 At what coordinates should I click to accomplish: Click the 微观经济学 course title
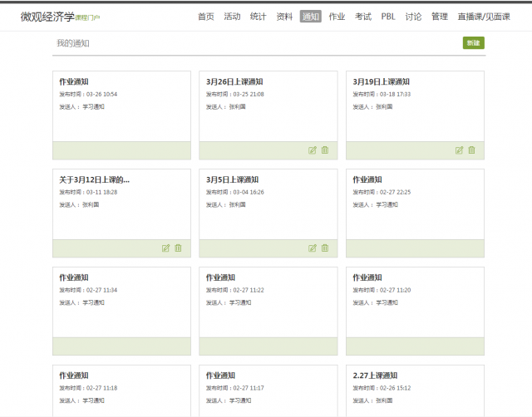[47, 16]
